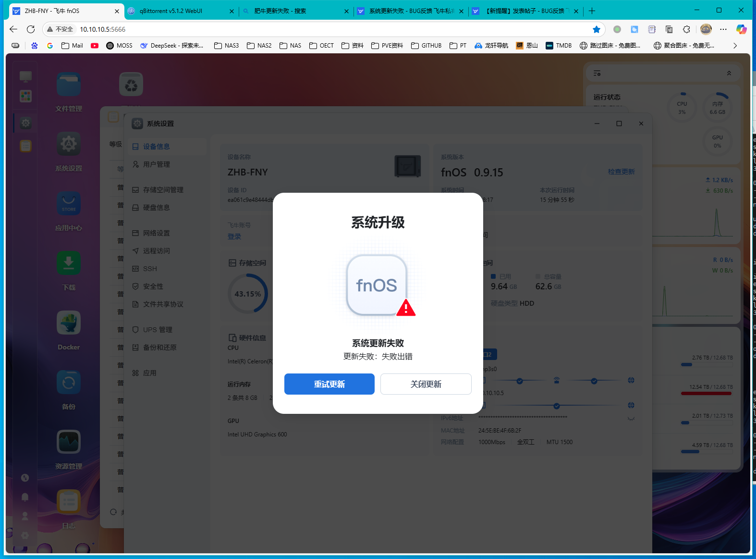Viewport: 756px width, 559px height.
Task: Open the 系统设置 desktop app icon
Action: tap(69, 144)
